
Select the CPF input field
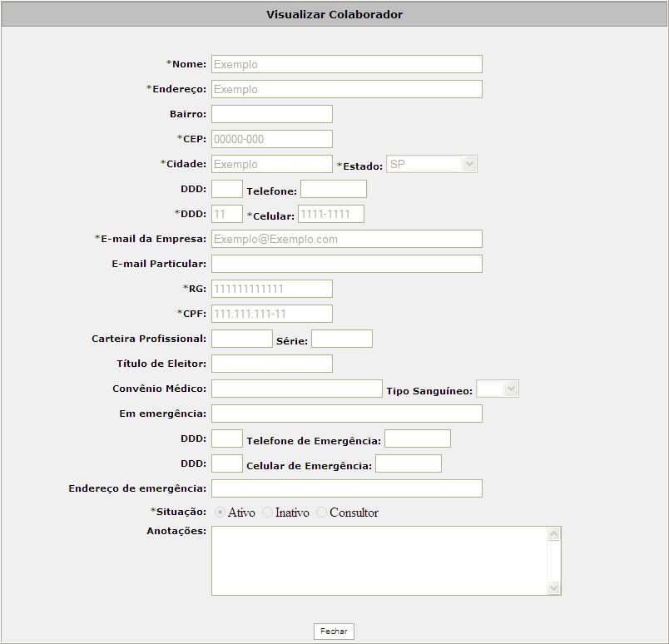pyautogui.click(x=272, y=314)
